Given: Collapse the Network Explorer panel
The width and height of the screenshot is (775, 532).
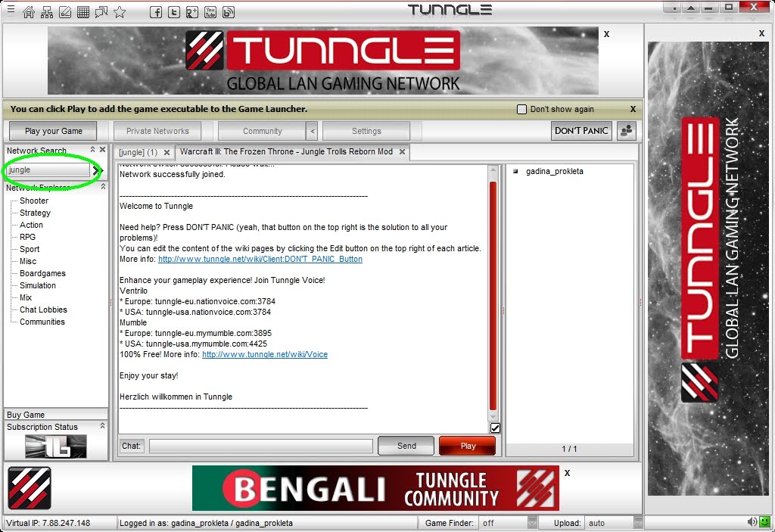Looking at the screenshot, I should [103, 186].
